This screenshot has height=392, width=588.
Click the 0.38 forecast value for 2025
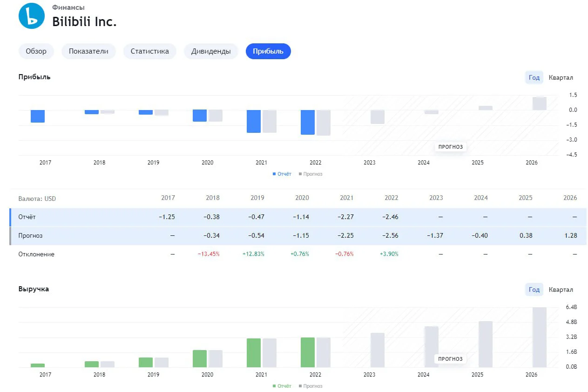(x=526, y=235)
